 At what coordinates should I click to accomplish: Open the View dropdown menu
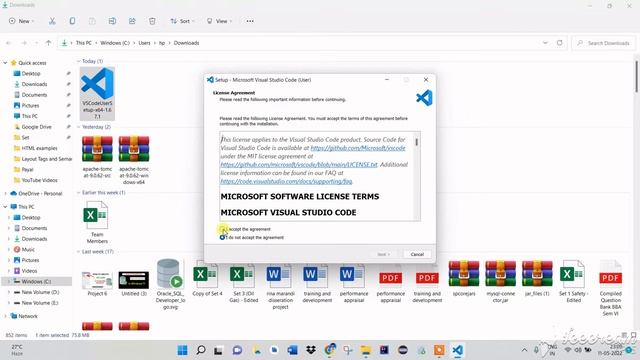click(x=219, y=21)
